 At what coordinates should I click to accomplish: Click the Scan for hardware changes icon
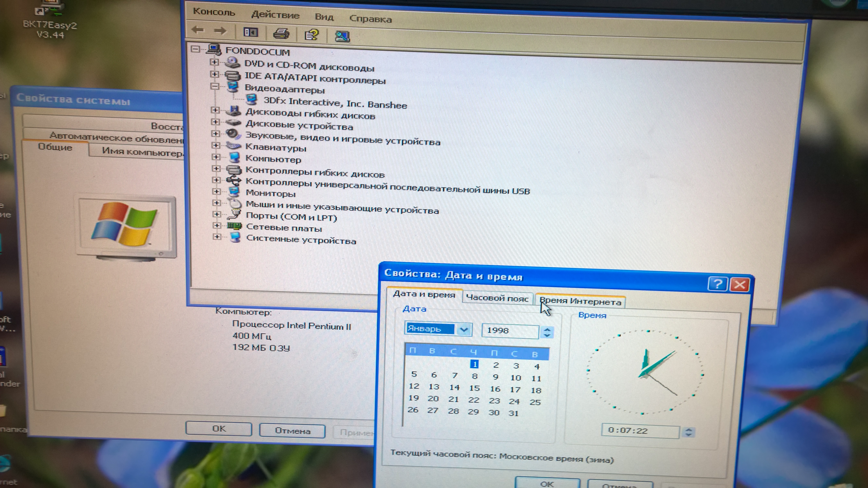(x=342, y=36)
